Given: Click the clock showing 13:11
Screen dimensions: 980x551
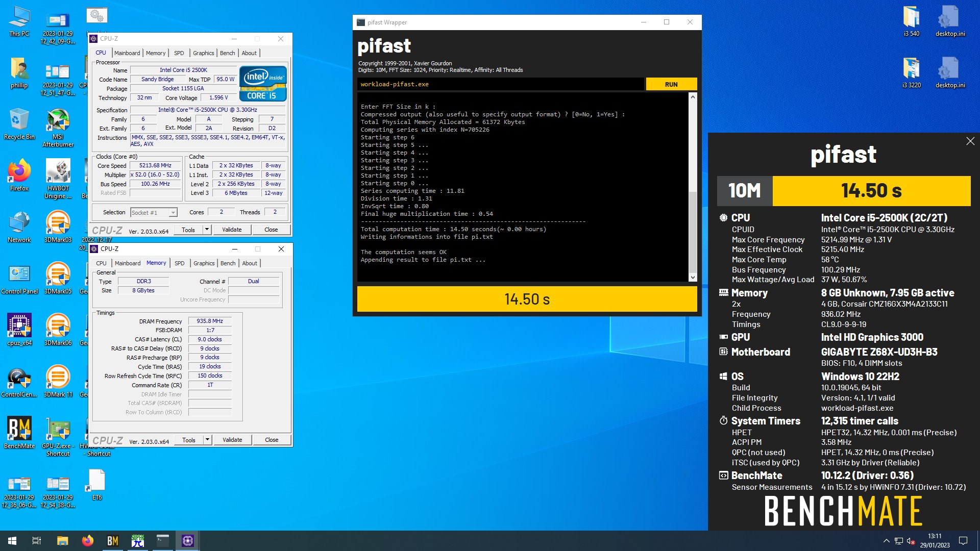Looking at the screenshot, I should point(935,541).
